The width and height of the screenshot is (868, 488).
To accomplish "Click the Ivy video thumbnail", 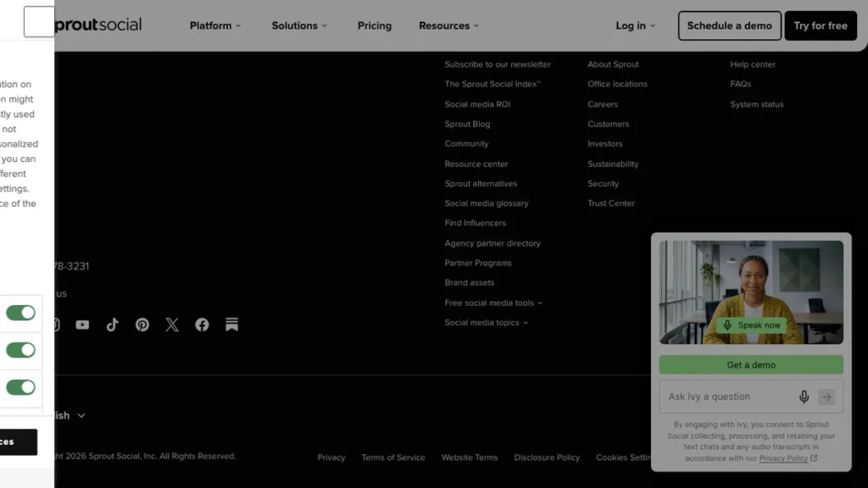I will point(751,292).
